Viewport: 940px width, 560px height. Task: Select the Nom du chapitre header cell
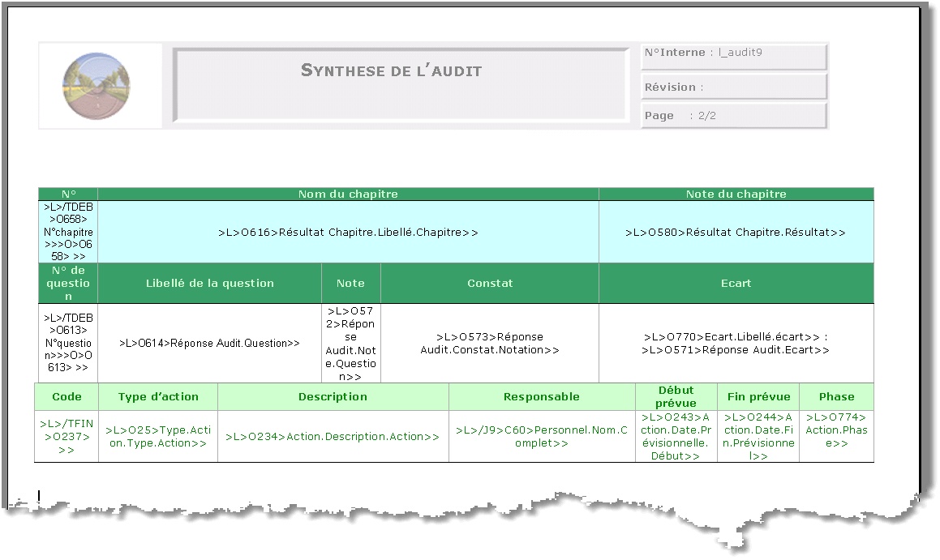348,195
